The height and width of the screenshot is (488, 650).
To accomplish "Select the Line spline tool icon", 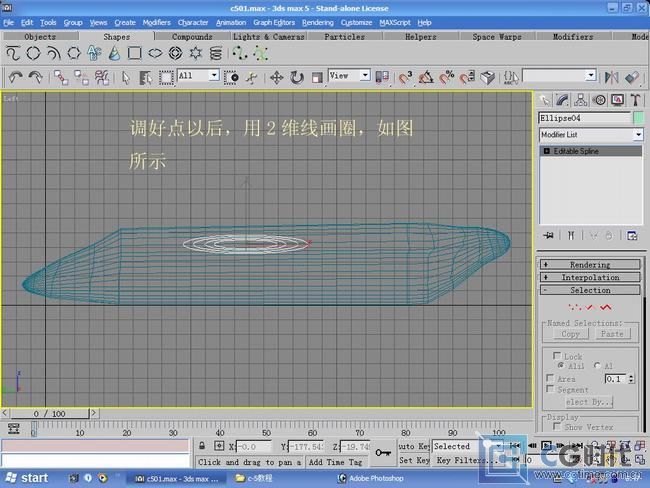I will (13, 53).
